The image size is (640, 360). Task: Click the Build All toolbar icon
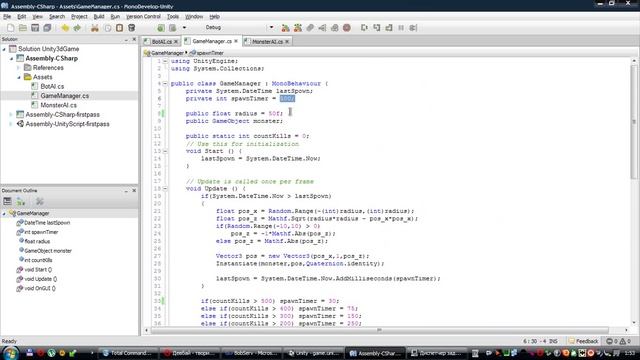tap(161, 28)
